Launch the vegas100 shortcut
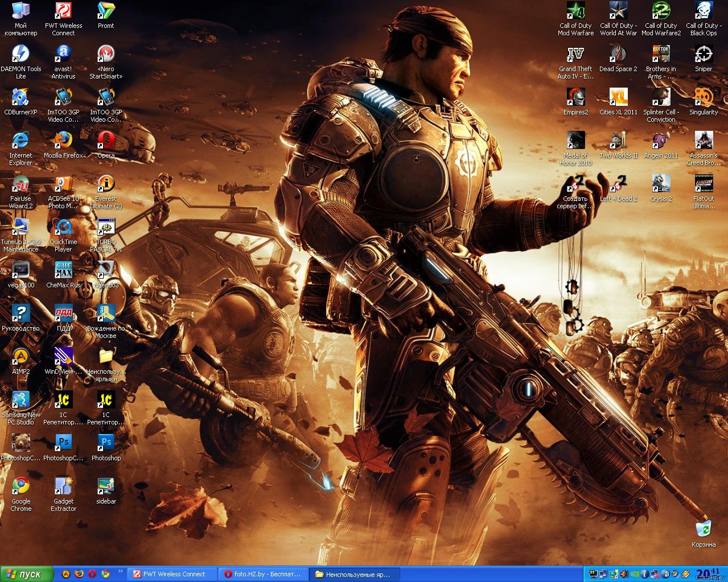This screenshot has width=728, height=582. [20, 274]
